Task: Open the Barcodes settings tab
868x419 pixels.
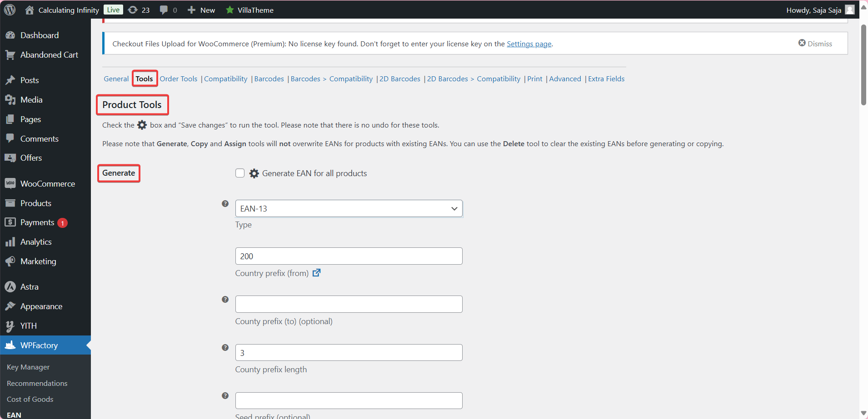Action: 269,79
